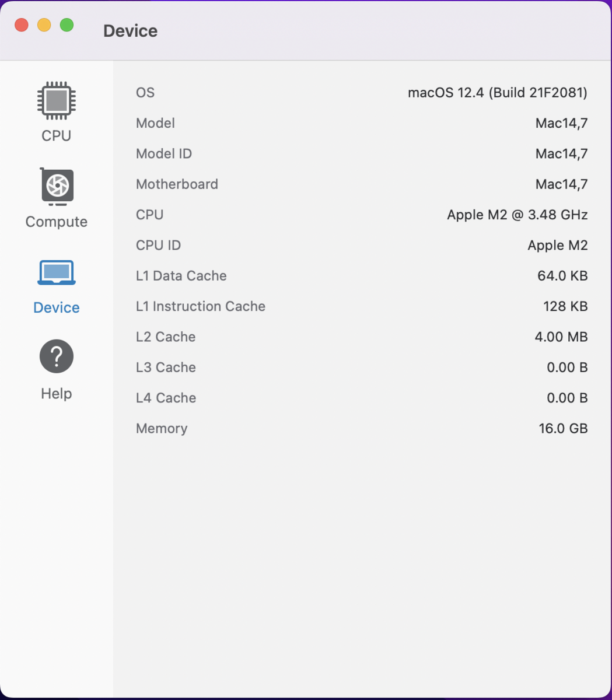Click the L3 Cache row label

click(166, 367)
